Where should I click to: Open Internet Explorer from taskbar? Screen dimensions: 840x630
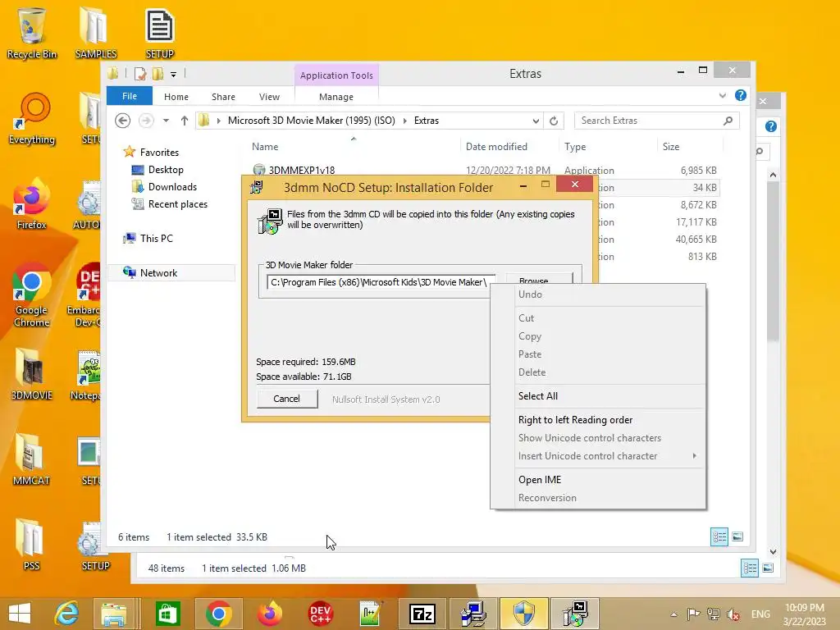[x=67, y=614]
